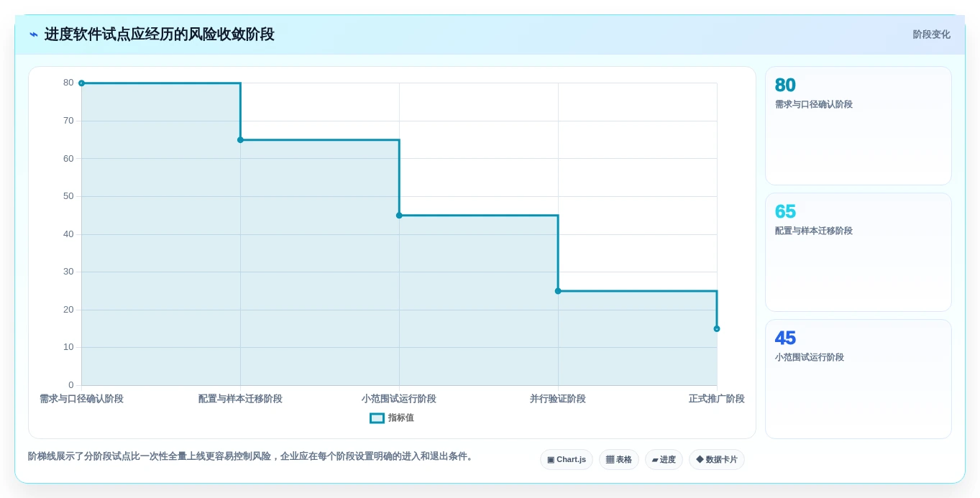
Task: Click the lightning icon beside the title
Action: (x=33, y=34)
